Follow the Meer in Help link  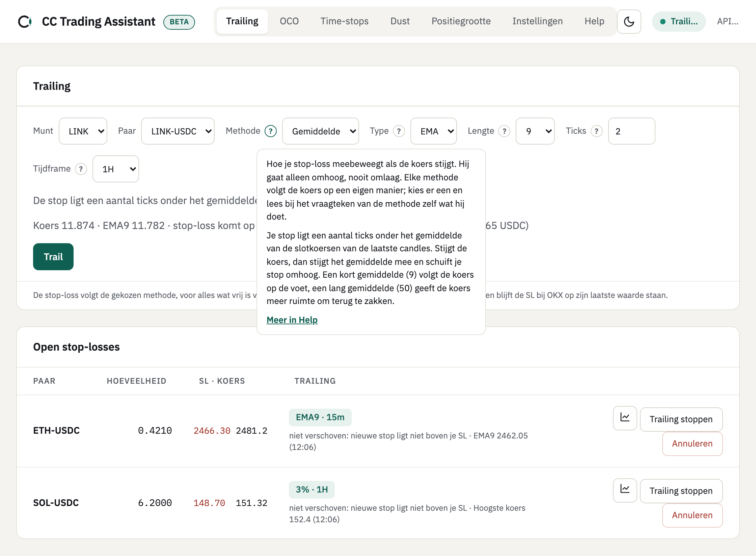(x=292, y=320)
